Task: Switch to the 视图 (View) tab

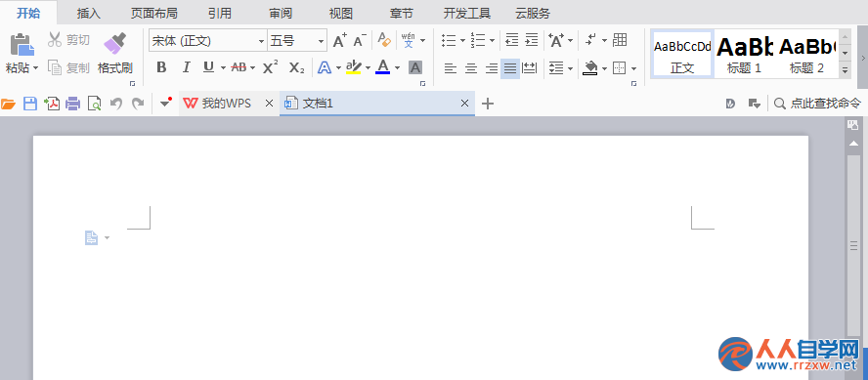Action: click(341, 13)
